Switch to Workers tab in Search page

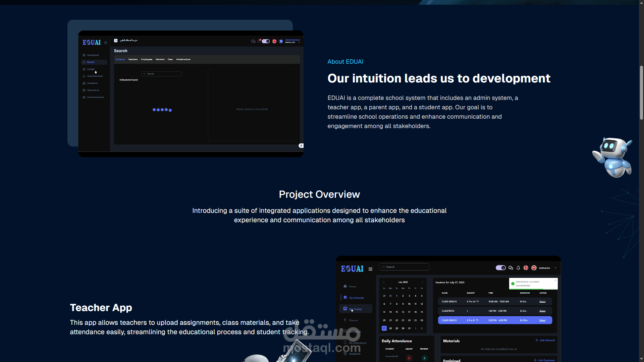point(160,59)
